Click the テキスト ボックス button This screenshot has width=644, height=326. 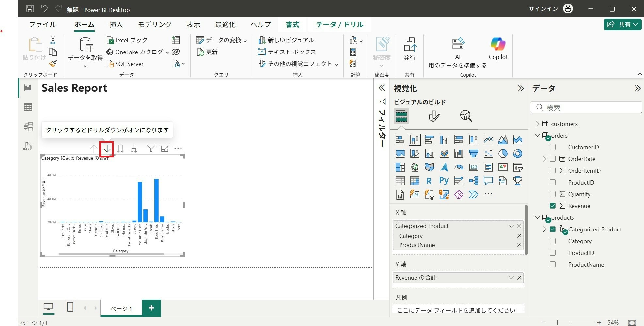(x=287, y=52)
